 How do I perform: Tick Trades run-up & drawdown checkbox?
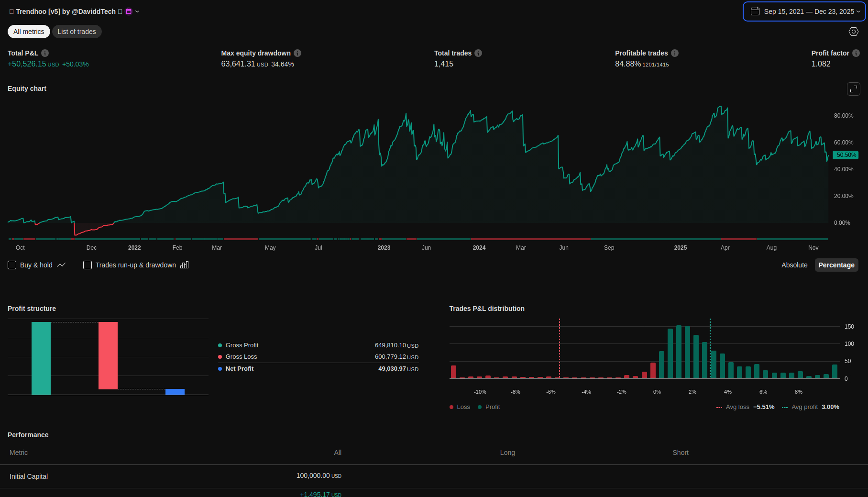coord(88,265)
